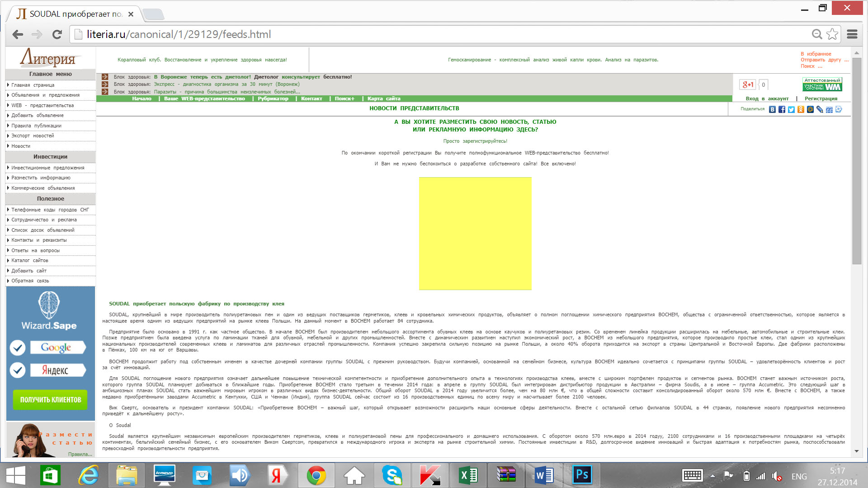Share the page on Odnoklassniki
The image size is (868, 488).
pyautogui.click(x=801, y=109)
